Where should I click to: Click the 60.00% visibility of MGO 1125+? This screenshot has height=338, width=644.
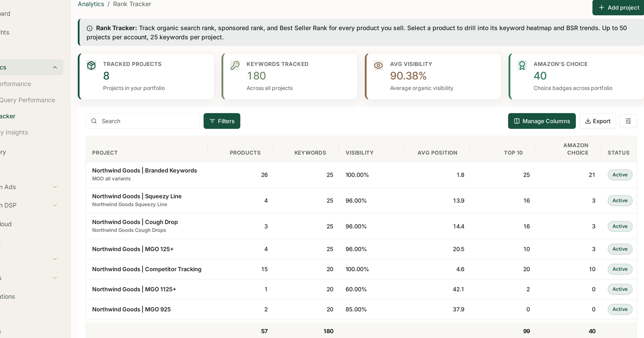[356, 289]
